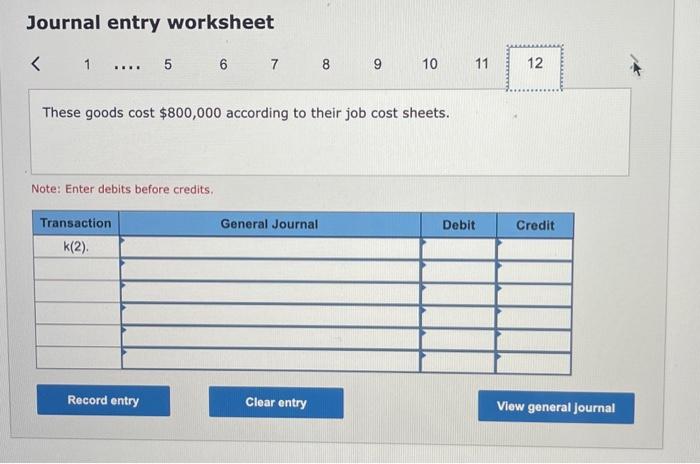This screenshot has height=464, width=700.
Task: Open journal entry tab 1
Action: (88, 64)
